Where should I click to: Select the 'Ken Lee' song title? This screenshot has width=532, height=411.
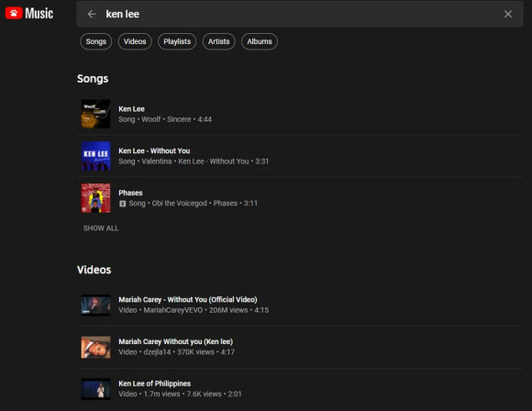tap(132, 109)
